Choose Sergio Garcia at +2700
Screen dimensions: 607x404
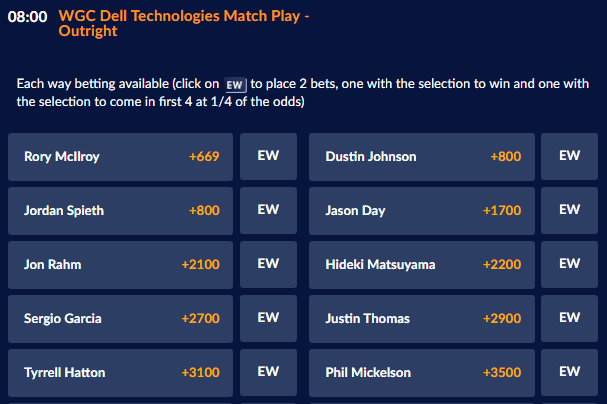pyautogui.click(x=121, y=318)
